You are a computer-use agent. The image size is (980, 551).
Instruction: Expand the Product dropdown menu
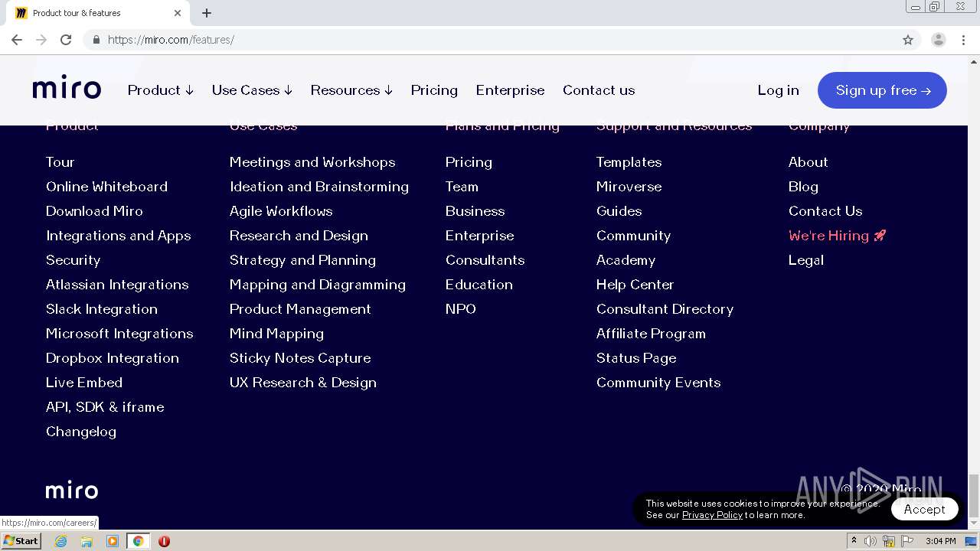click(x=161, y=90)
